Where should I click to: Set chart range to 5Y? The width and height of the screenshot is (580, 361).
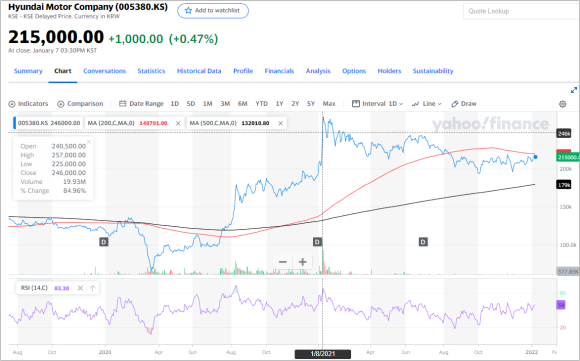(311, 104)
